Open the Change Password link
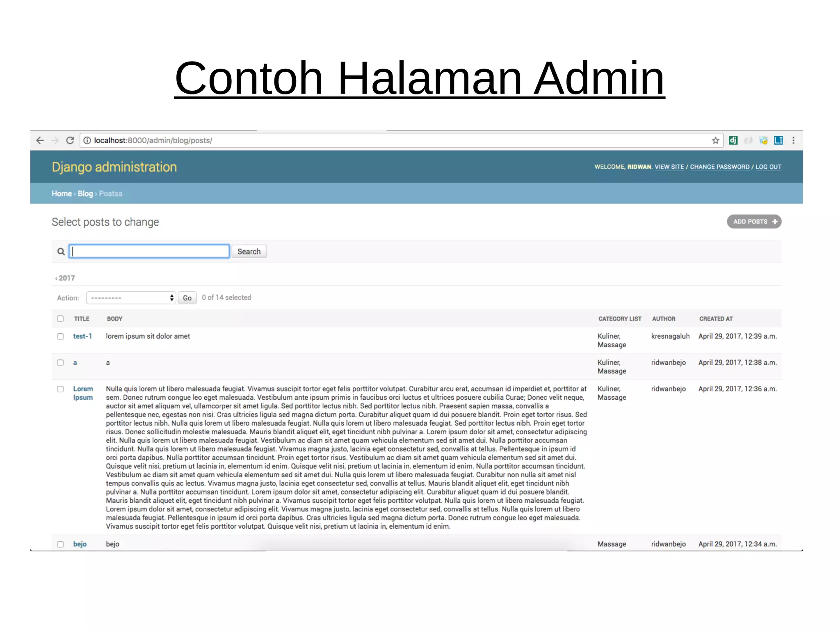The width and height of the screenshot is (840, 630). pyautogui.click(x=719, y=167)
